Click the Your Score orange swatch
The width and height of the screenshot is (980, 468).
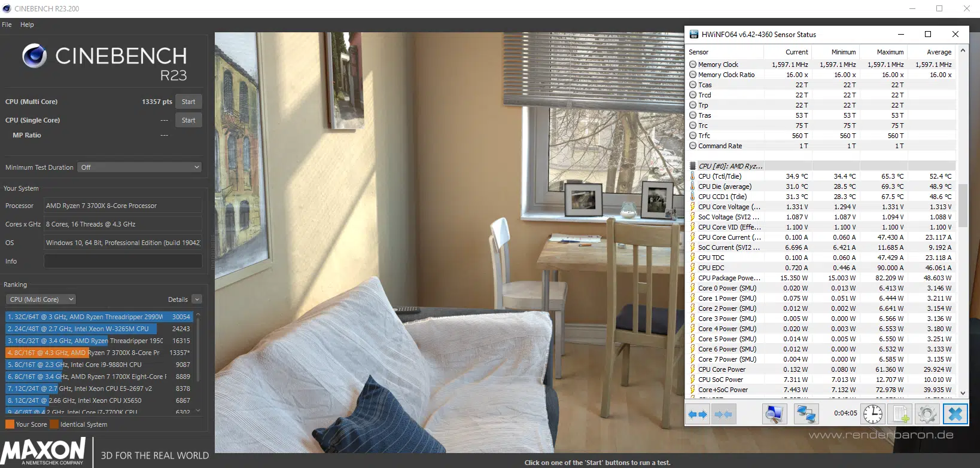tap(10, 424)
